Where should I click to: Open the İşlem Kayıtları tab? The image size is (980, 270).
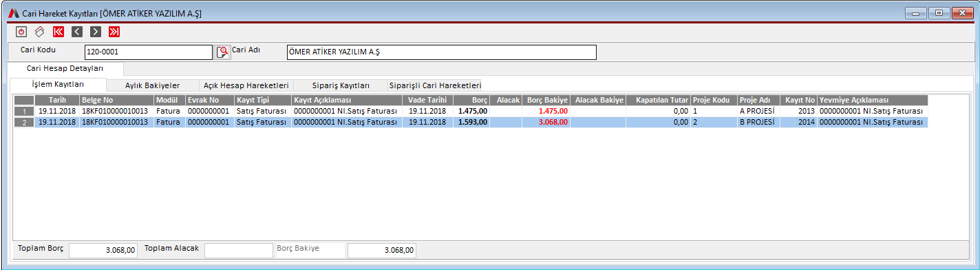[x=58, y=84]
